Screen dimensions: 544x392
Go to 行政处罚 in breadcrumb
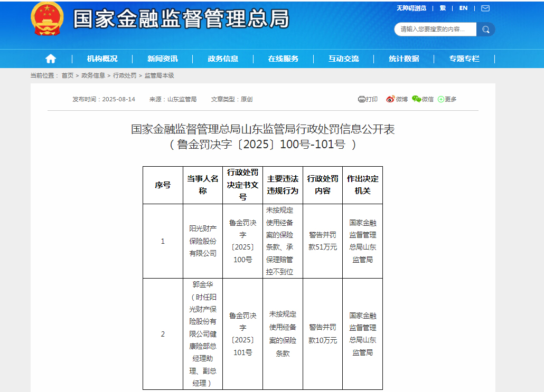pyautogui.click(x=125, y=75)
